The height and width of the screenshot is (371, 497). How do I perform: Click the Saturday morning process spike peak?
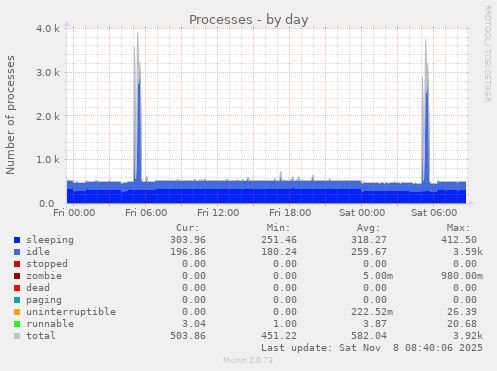(x=425, y=41)
